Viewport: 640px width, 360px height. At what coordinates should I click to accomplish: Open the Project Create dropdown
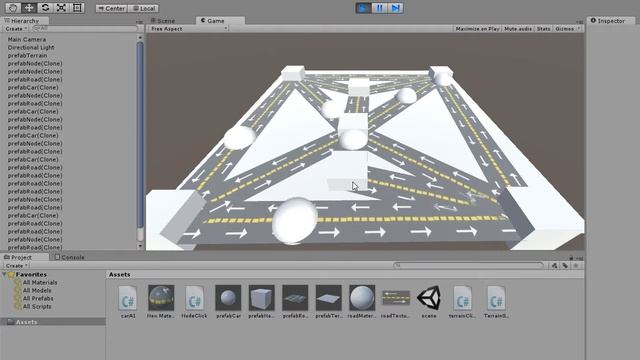pyautogui.click(x=16, y=265)
